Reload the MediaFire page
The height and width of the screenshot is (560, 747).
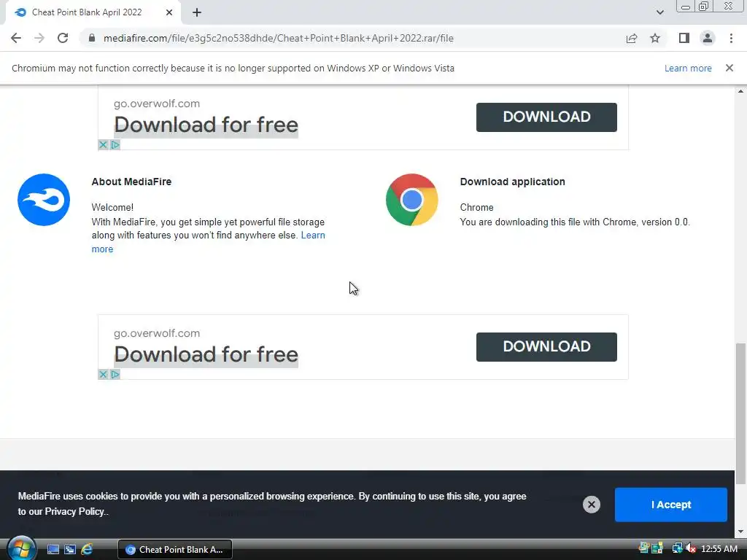tap(63, 38)
